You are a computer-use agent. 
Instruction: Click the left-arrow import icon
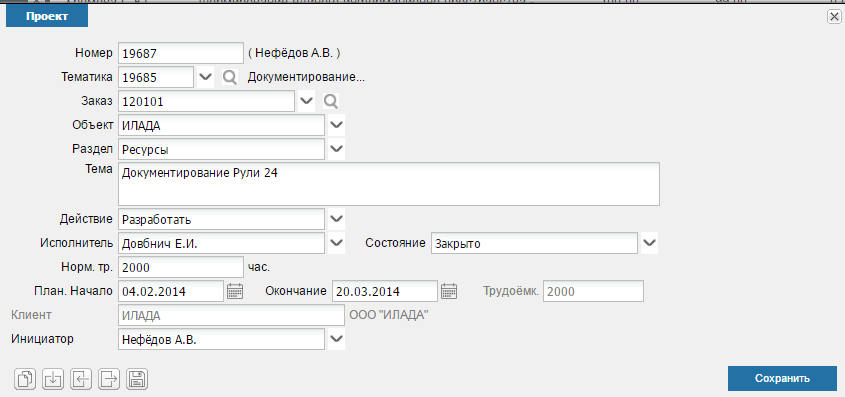80,379
